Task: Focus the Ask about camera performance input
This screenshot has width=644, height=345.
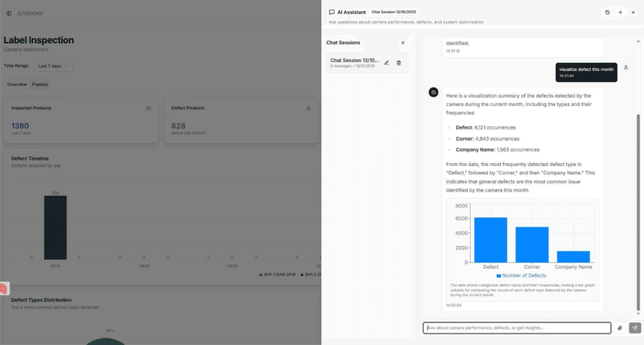Action: pos(516,328)
